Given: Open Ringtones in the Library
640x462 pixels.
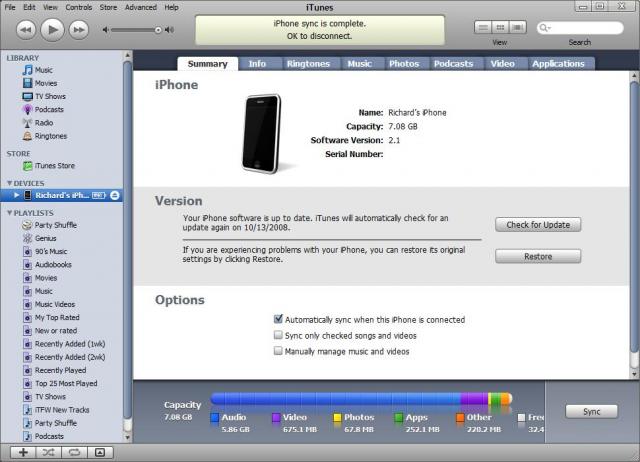Looking at the screenshot, I should point(45,136).
